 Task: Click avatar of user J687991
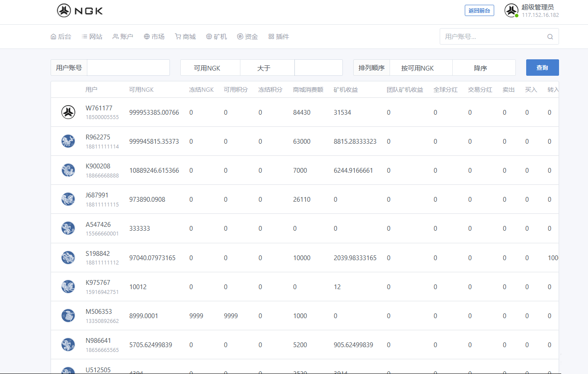(68, 199)
